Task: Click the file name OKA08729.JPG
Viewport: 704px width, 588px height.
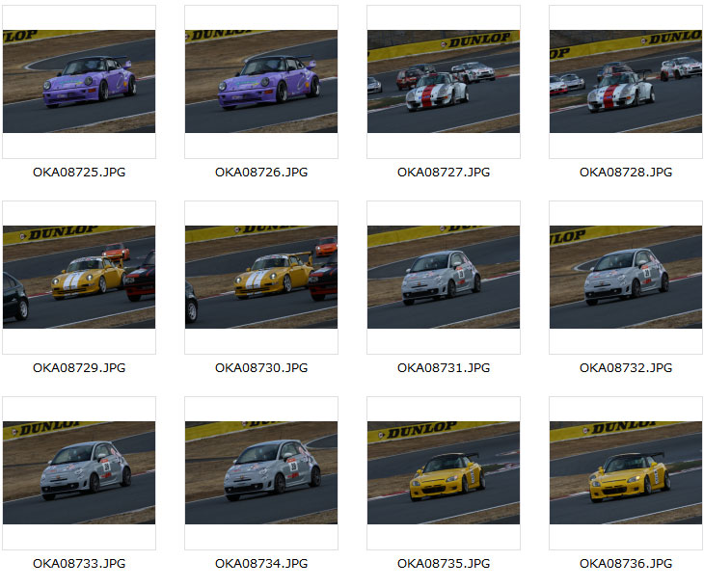Action: (79, 368)
